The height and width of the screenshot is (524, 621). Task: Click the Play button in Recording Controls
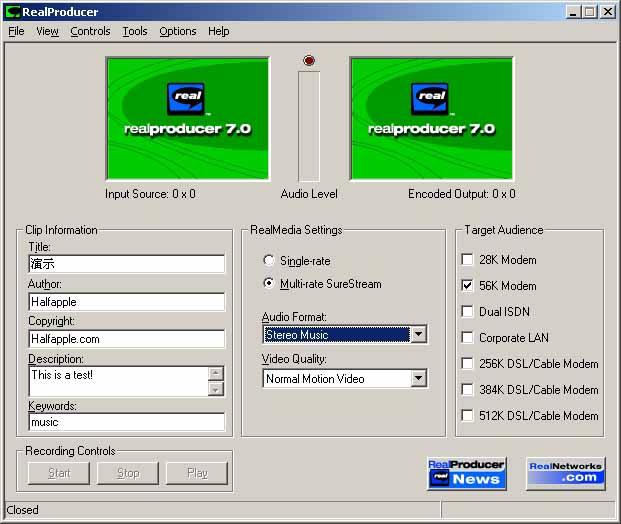coord(197,473)
